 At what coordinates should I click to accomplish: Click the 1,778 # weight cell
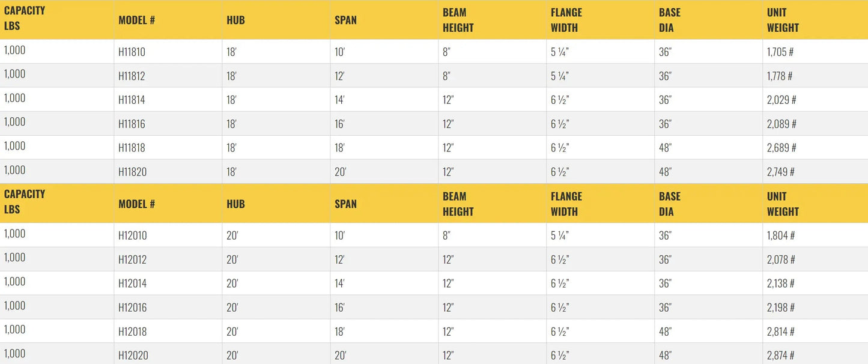(780, 76)
